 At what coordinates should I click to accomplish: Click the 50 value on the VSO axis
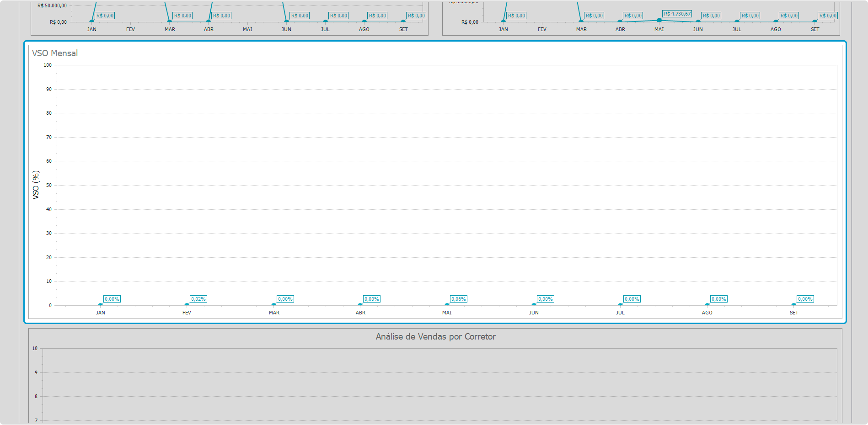[49, 186]
